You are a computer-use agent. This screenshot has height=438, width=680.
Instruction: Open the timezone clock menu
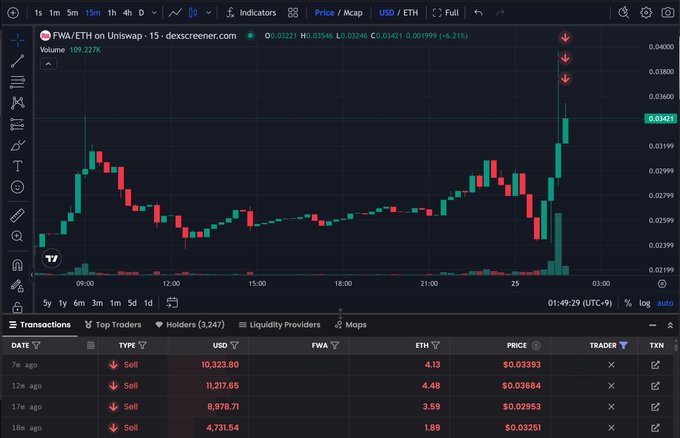[x=580, y=303]
